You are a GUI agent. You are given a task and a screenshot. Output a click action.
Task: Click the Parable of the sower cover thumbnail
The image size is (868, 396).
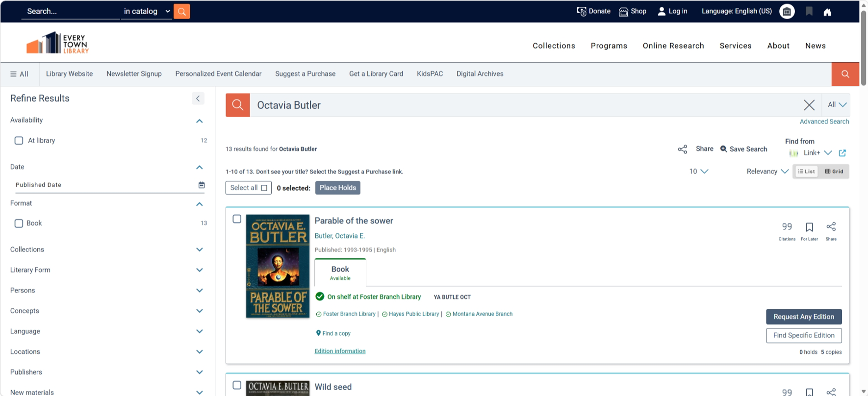[278, 266]
